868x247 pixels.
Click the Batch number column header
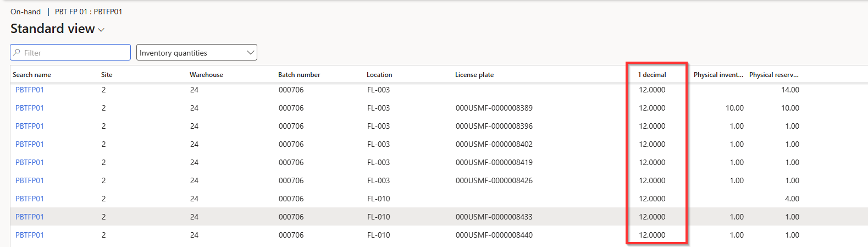tap(299, 75)
